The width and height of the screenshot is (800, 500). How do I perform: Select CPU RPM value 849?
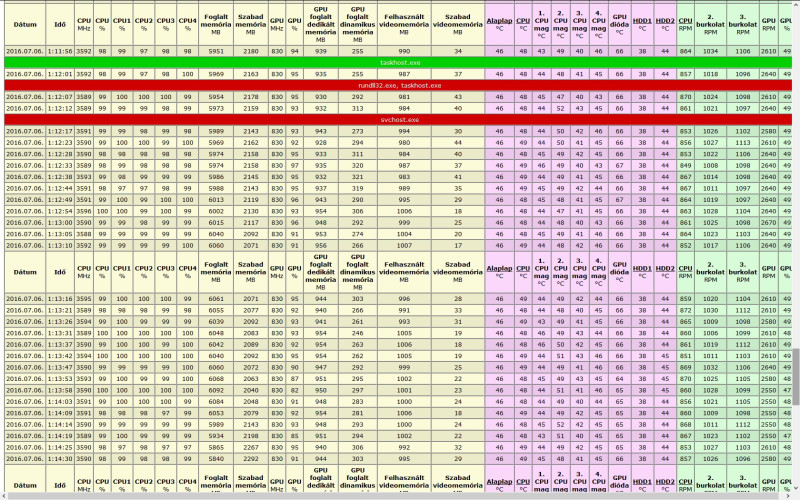pyautogui.click(x=686, y=165)
